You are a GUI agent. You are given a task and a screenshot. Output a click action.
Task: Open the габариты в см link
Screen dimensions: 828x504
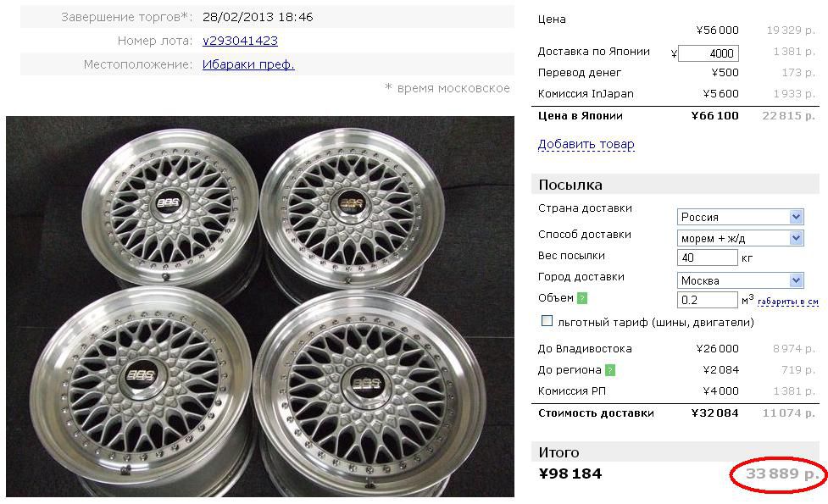788,302
